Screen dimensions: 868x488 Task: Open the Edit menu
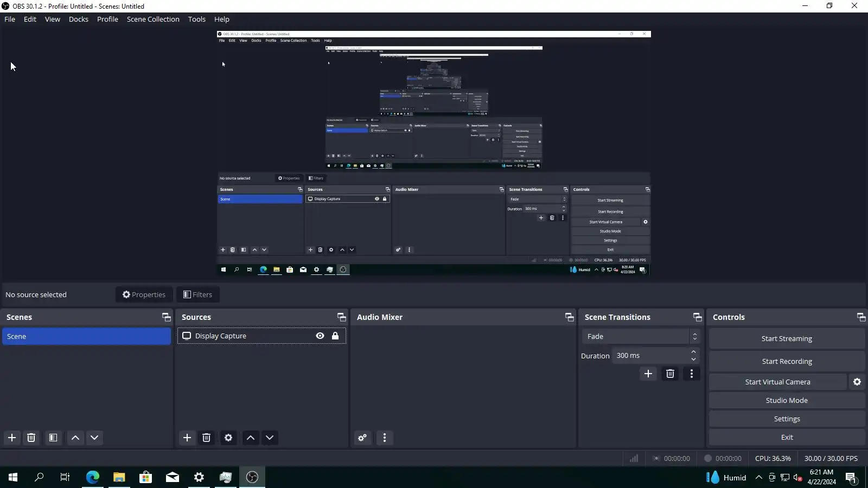tap(30, 19)
